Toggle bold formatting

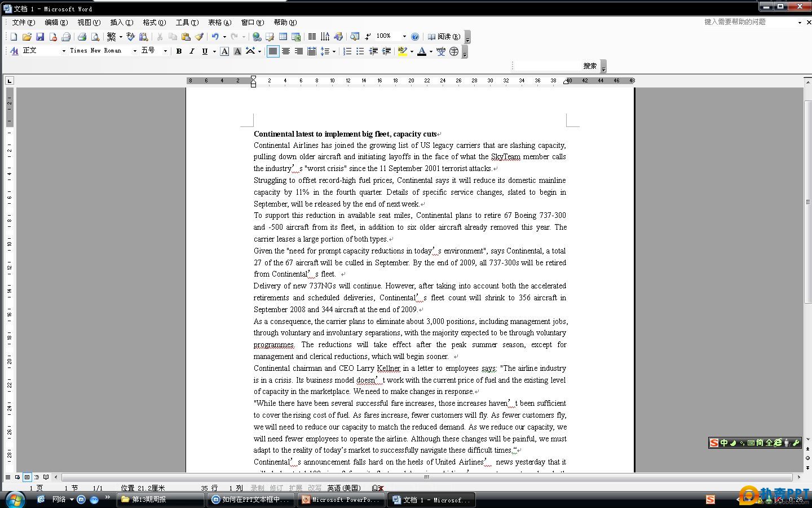coord(179,51)
